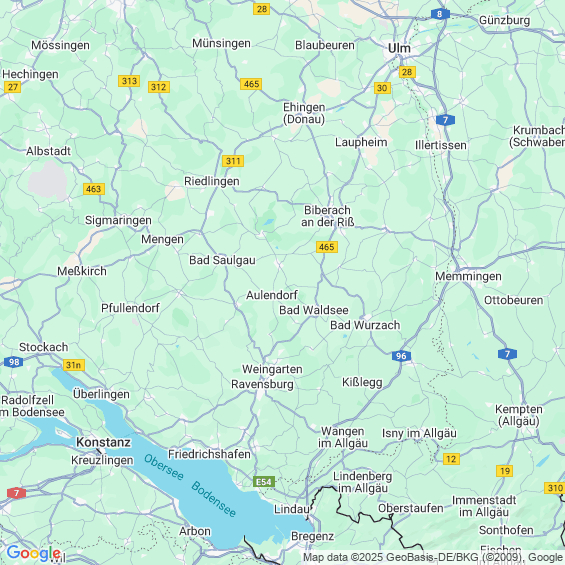
Task: Click the map data copyright text
Action: tap(433, 557)
